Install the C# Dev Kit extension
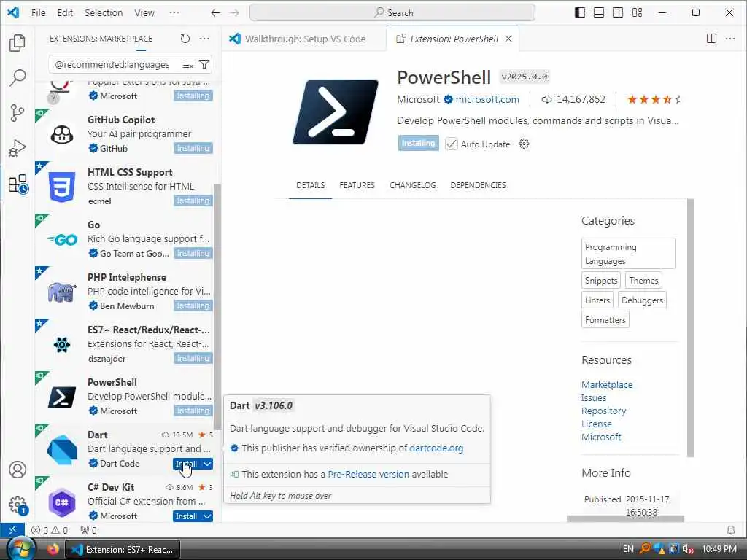Viewport: 747px width, 560px height. (186, 516)
